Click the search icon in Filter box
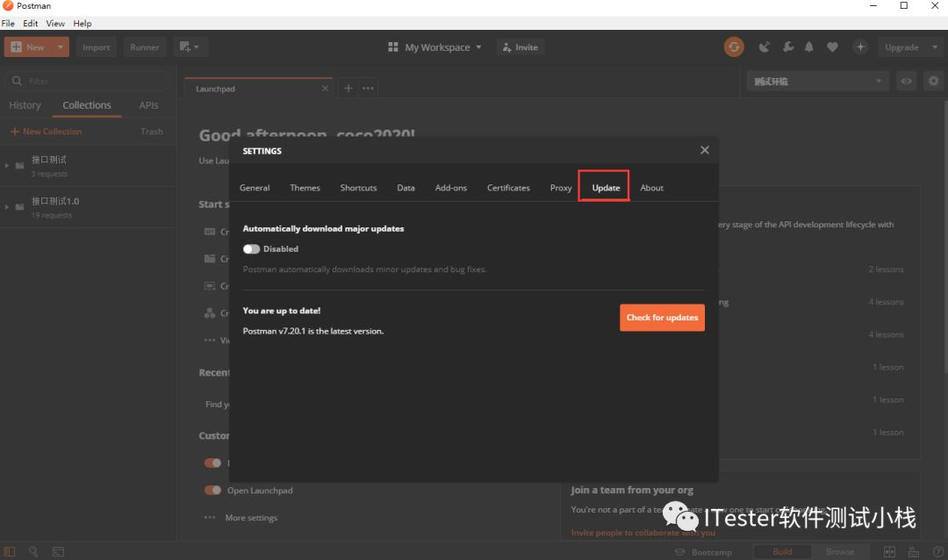 pos(17,81)
